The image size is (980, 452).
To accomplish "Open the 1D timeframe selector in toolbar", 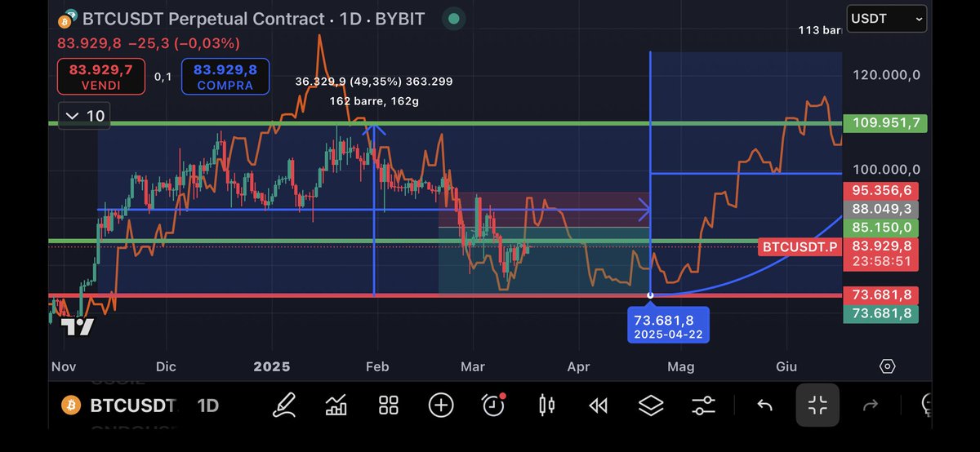I will tap(208, 405).
